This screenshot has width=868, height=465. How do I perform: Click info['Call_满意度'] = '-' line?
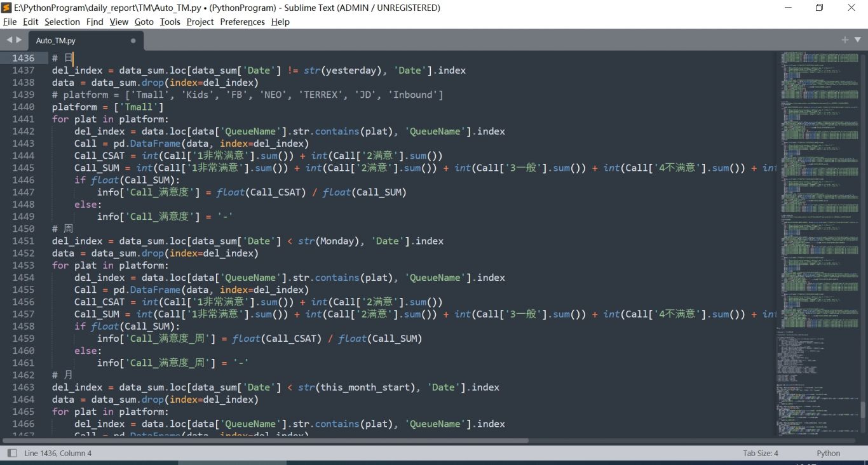(x=165, y=217)
